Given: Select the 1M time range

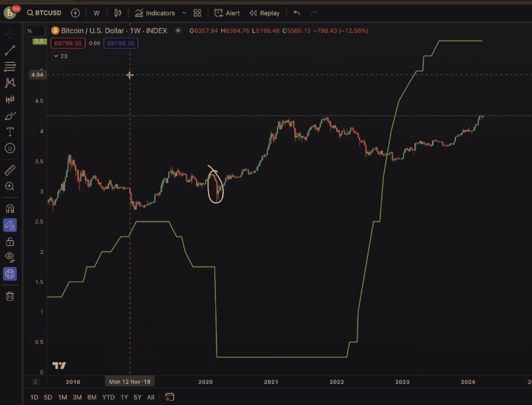Looking at the screenshot, I should click(63, 397).
